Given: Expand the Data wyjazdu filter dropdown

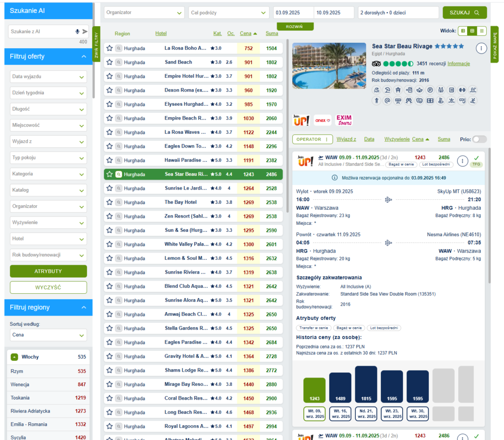Looking at the screenshot, I should pos(48,77).
